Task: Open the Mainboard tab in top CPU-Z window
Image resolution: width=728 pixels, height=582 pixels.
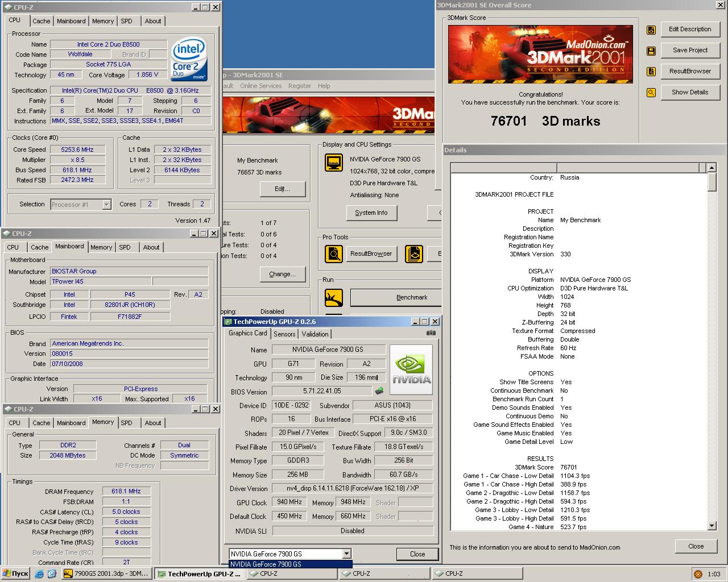Action: click(x=71, y=21)
